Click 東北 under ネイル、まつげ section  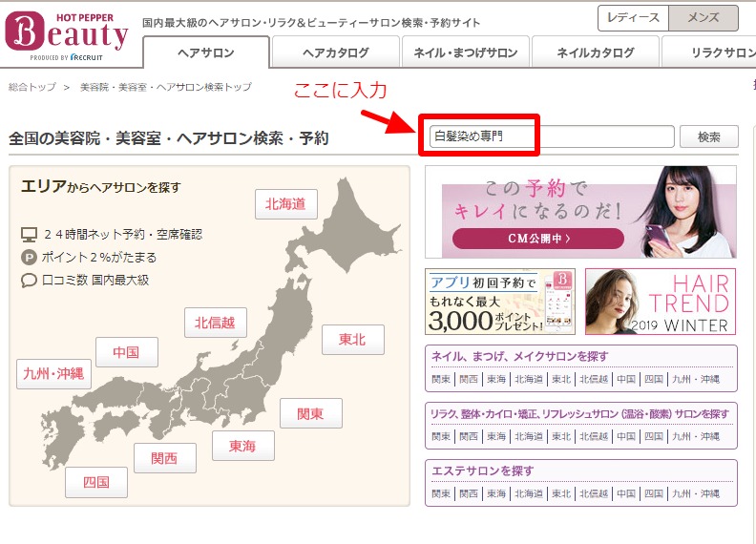(x=561, y=379)
